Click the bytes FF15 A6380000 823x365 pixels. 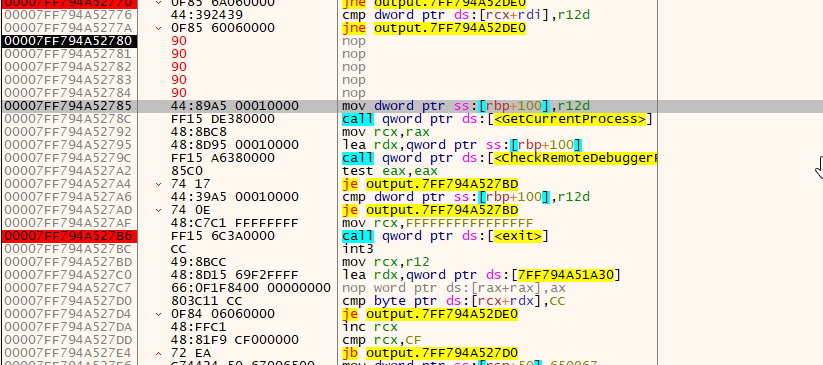(223, 158)
